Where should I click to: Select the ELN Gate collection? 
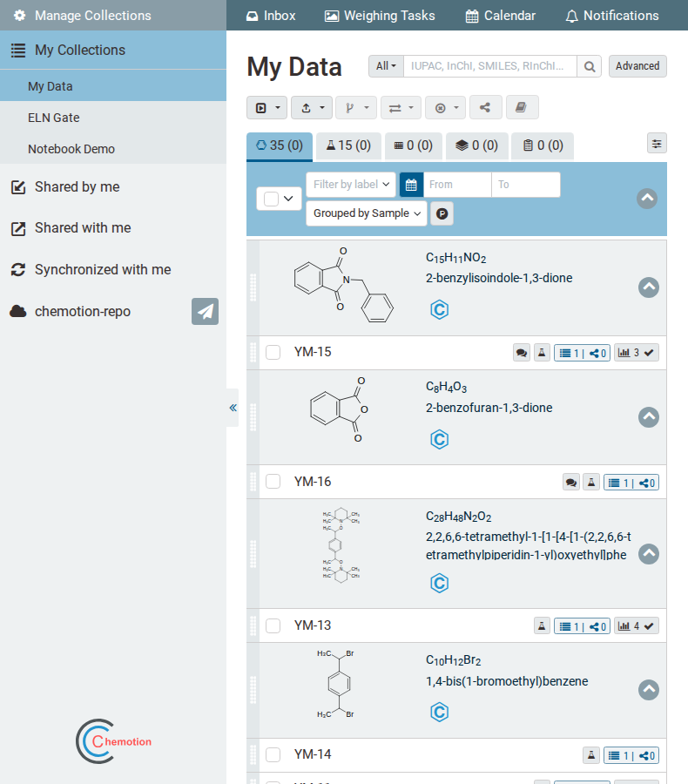tap(113, 118)
